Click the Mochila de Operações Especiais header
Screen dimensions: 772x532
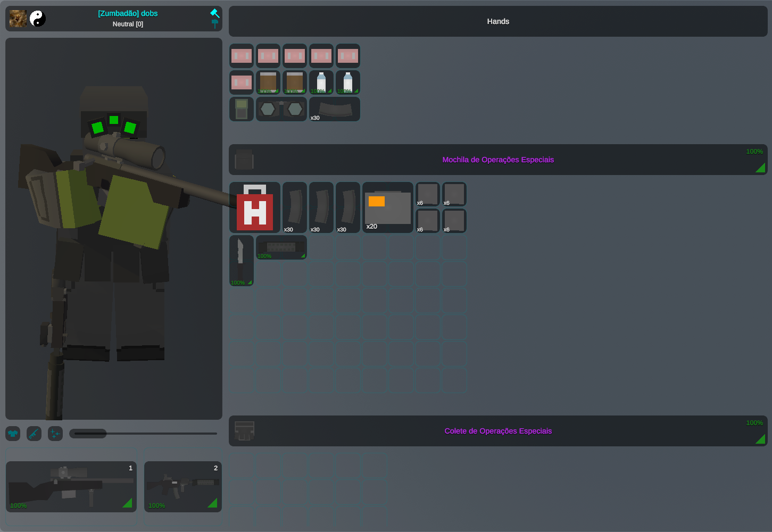498,160
